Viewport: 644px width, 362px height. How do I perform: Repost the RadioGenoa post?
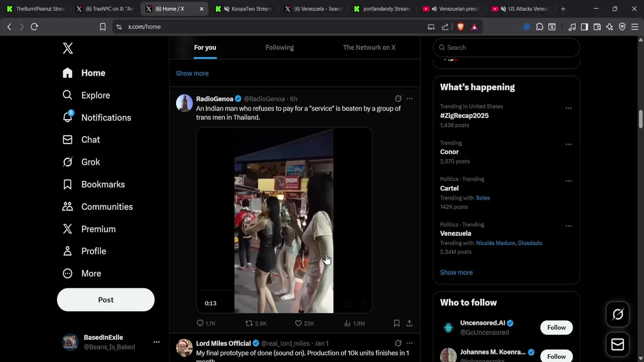point(256,323)
